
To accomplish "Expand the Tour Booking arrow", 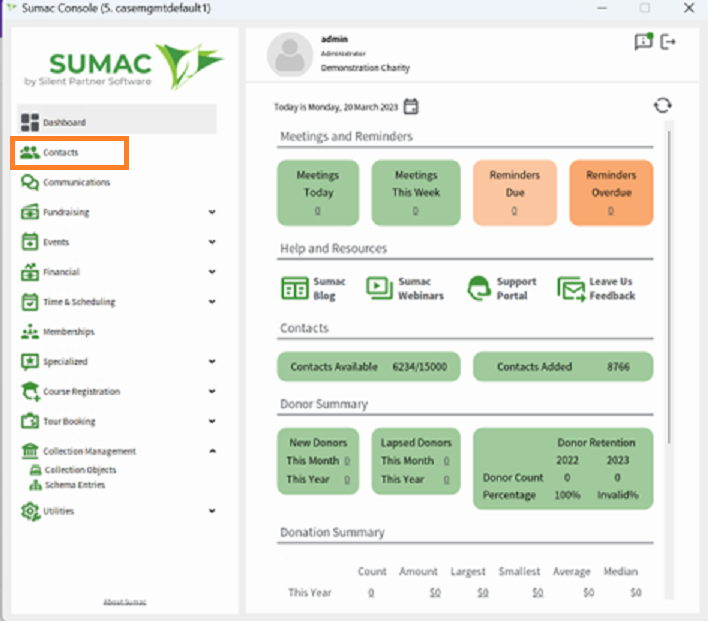I will 212,421.
